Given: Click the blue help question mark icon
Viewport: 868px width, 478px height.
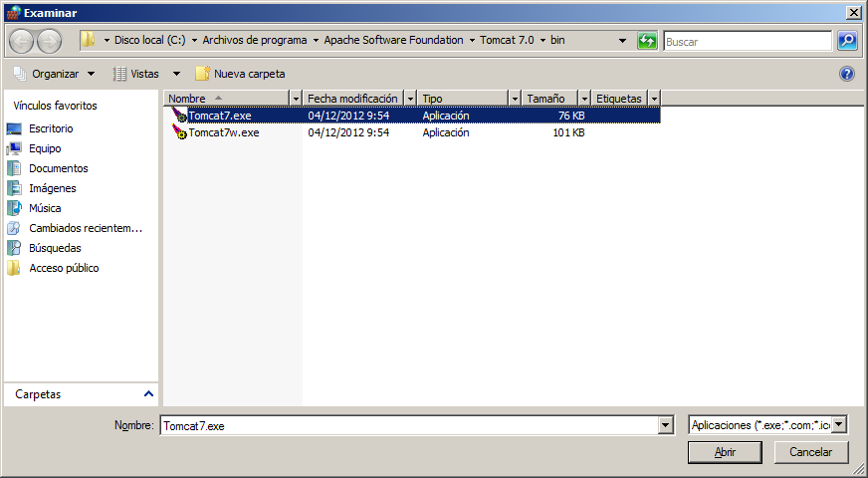Looking at the screenshot, I should (x=847, y=74).
